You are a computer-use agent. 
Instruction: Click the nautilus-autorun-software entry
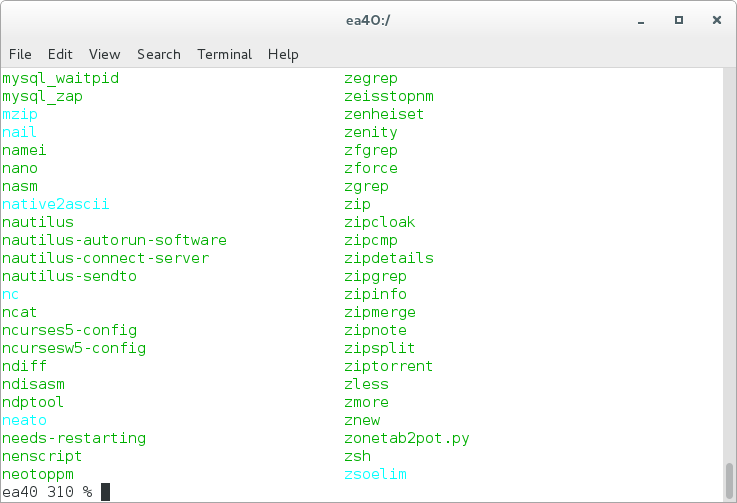(x=114, y=240)
